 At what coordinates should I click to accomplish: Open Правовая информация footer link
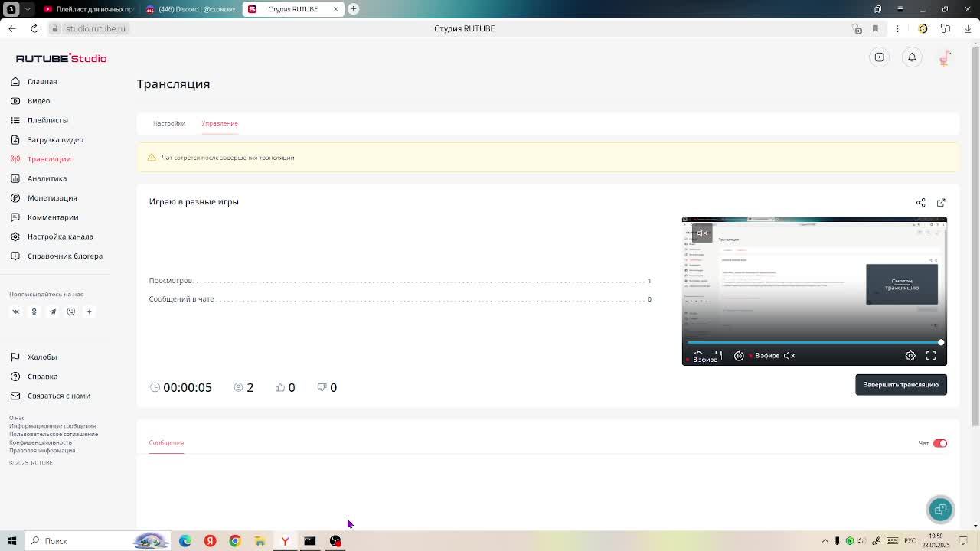[x=42, y=451]
